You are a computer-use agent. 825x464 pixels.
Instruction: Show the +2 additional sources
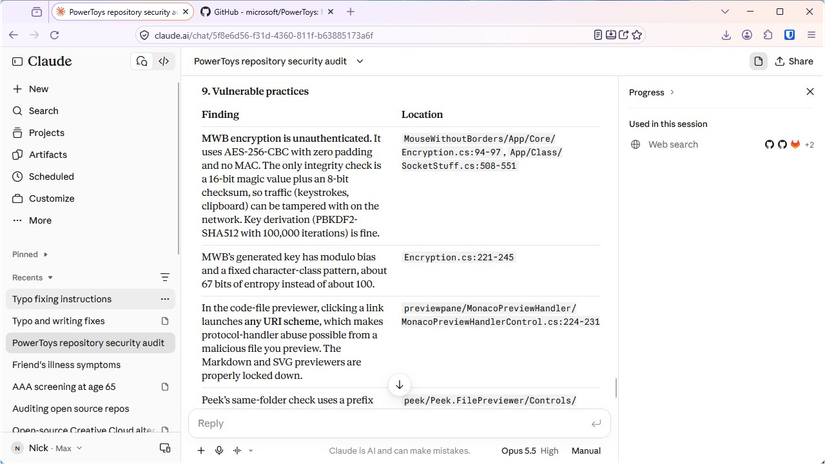pyautogui.click(x=809, y=145)
